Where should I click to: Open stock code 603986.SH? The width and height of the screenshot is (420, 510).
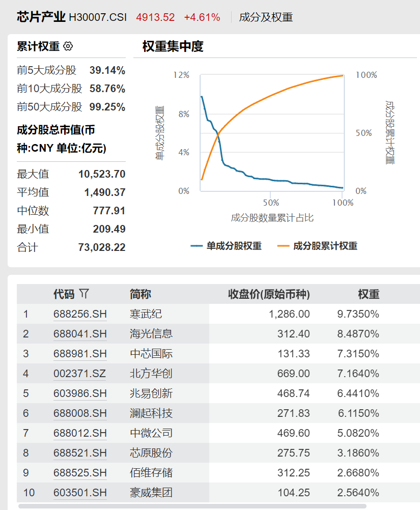coord(80,393)
